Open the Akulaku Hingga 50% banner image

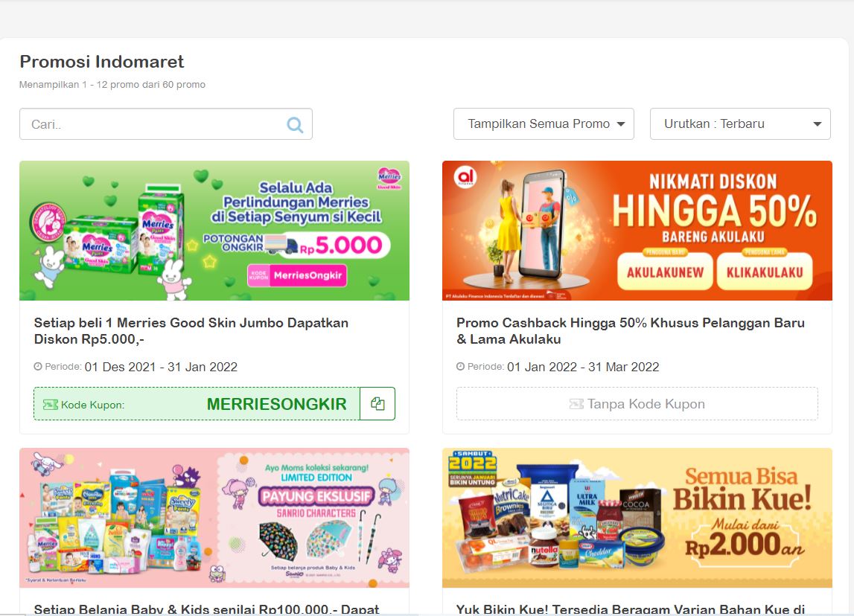pyautogui.click(x=637, y=231)
